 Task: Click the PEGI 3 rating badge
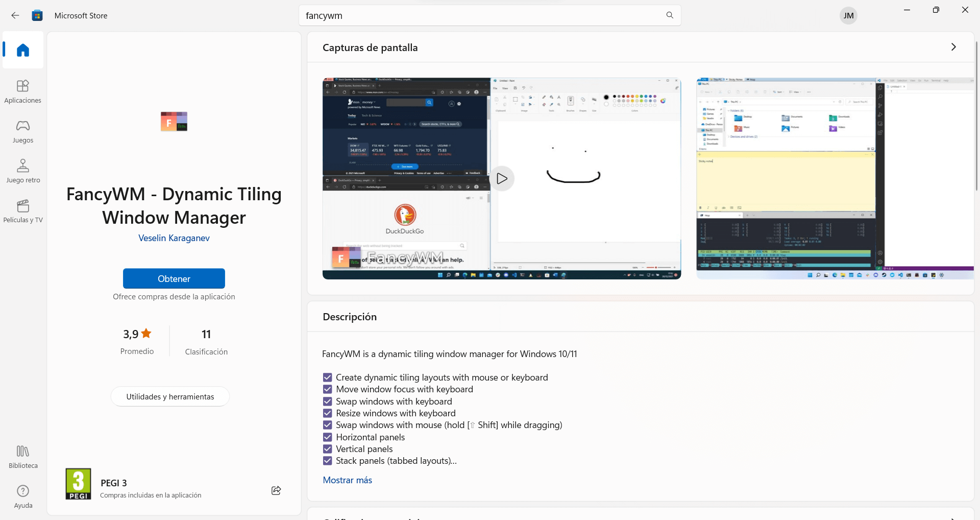(x=78, y=484)
